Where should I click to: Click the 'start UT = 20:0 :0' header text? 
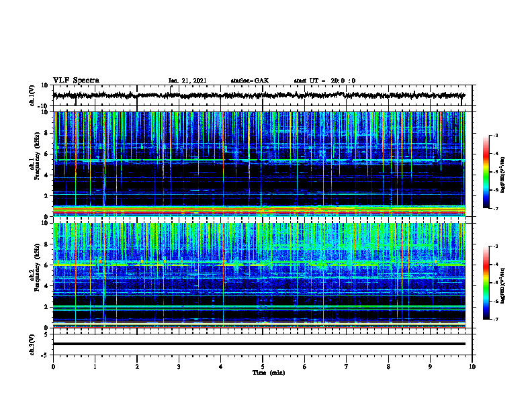pyautogui.click(x=324, y=81)
